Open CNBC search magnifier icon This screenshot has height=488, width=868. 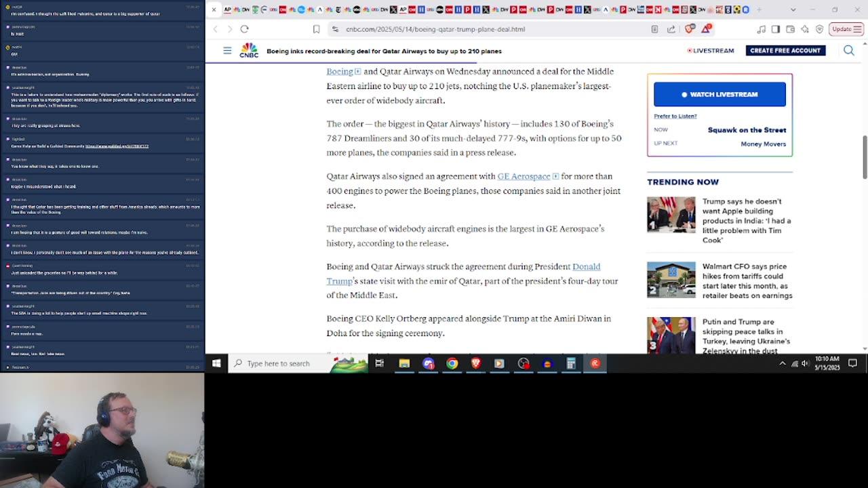[x=848, y=51]
